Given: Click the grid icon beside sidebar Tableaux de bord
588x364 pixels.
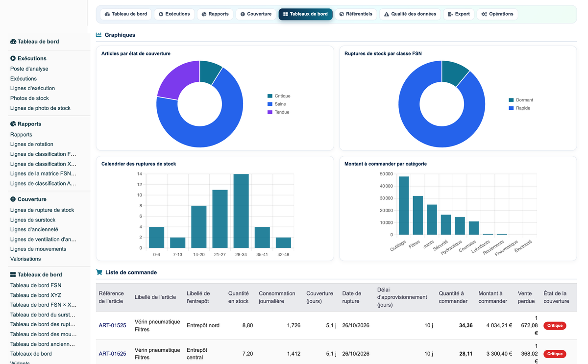Looking at the screenshot, I should [13, 275].
